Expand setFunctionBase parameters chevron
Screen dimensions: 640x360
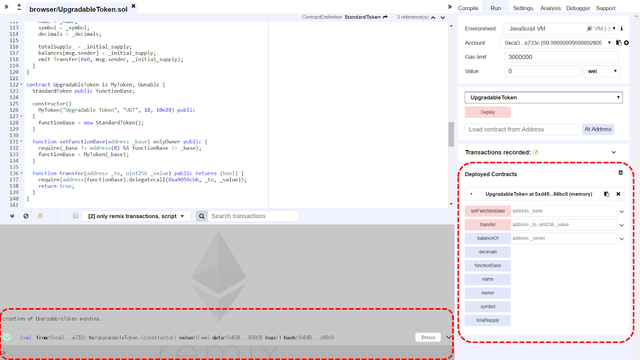click(622, 211)
